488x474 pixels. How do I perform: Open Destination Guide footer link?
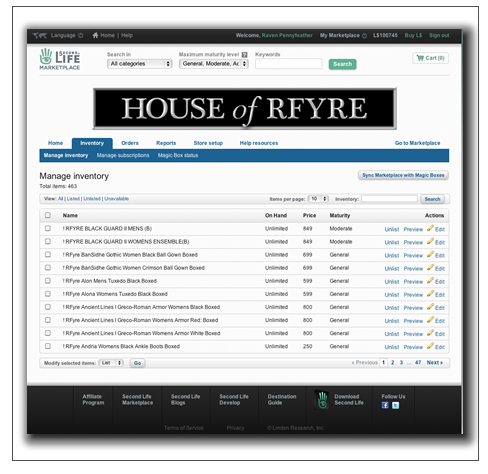pyautogui.click(x=282, y=399)
